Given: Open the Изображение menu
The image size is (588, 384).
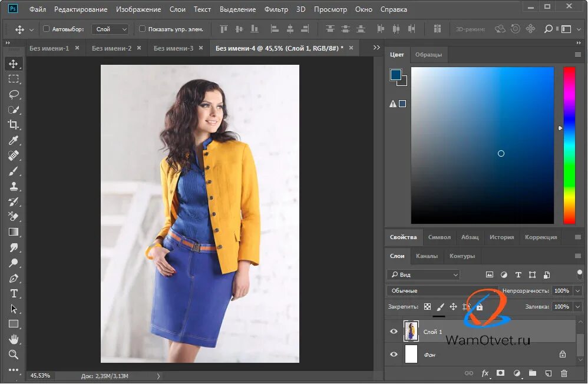Looking at the screenshot, I should [x=138, y=9].
